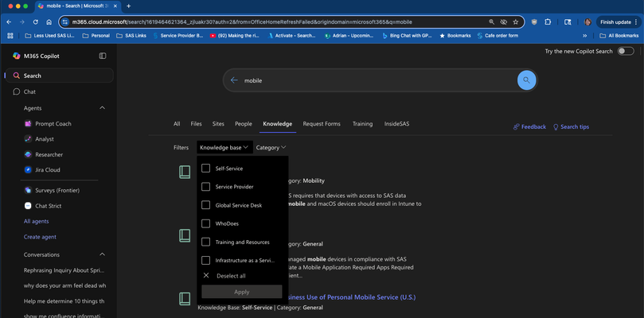Switch to the All tab
The image size is (644, 318).
177,123
